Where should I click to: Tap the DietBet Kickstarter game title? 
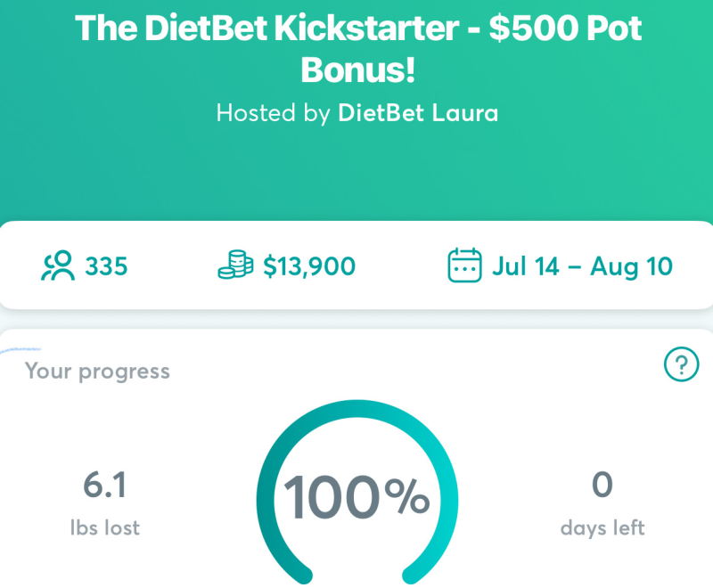358,48
